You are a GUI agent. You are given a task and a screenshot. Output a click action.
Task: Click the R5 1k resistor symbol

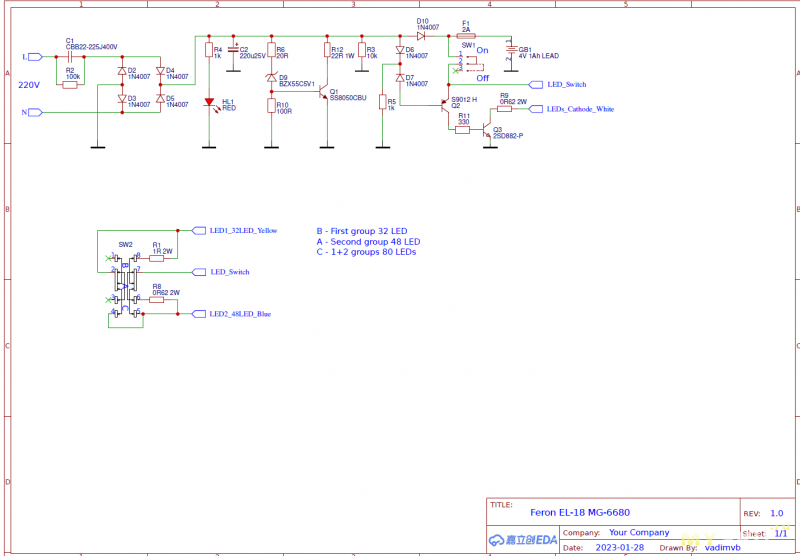(x=382, y=102)
